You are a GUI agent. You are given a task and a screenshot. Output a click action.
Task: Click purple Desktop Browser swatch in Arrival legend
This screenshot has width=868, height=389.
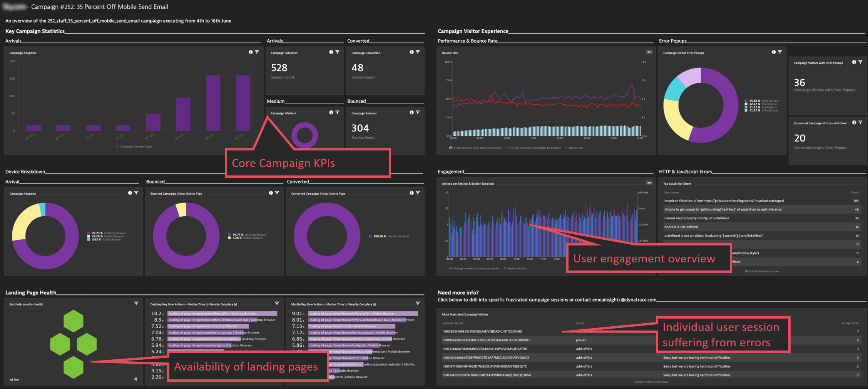tap(89, 233)
